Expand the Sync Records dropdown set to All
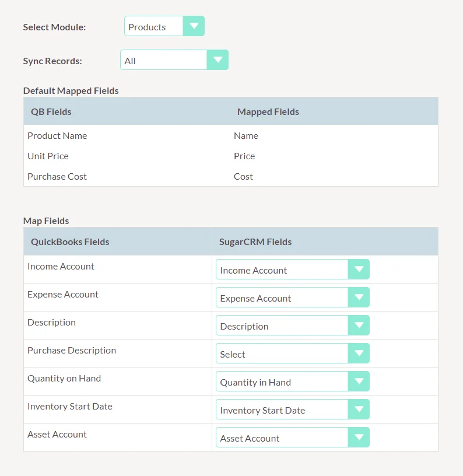The image size is (463, 476). click(x=174, y=60)
